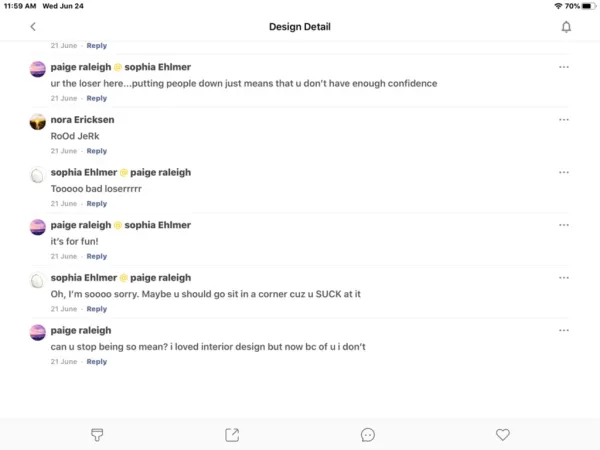Viewport: 600px width, 450px height.
Task: Reply to the "can u stop being so mean" comment
Action: [x=97, y=361]
